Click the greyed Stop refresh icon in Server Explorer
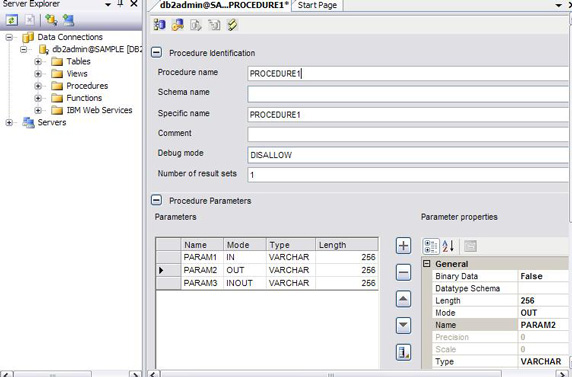Image resolution: width=572 pixels, height=377 pixels. click(30, 20)
